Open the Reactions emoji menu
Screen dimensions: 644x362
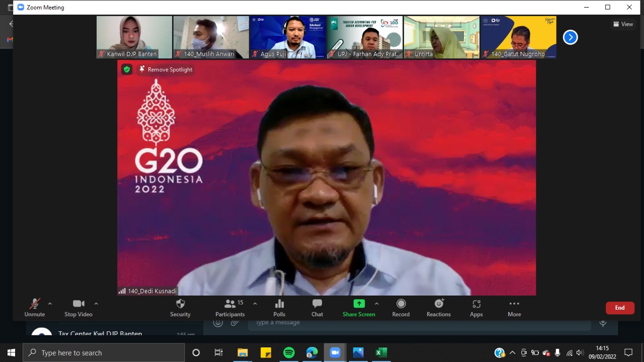(439, 308)
